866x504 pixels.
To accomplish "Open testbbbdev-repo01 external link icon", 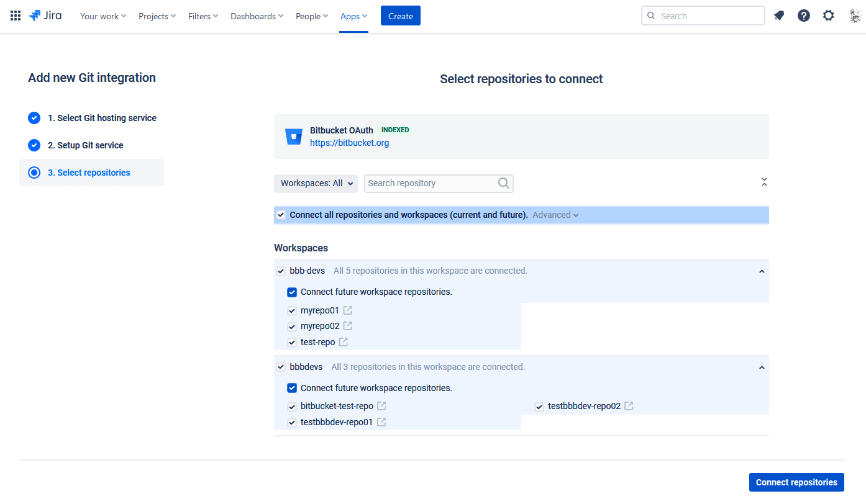I will point(382,422).
